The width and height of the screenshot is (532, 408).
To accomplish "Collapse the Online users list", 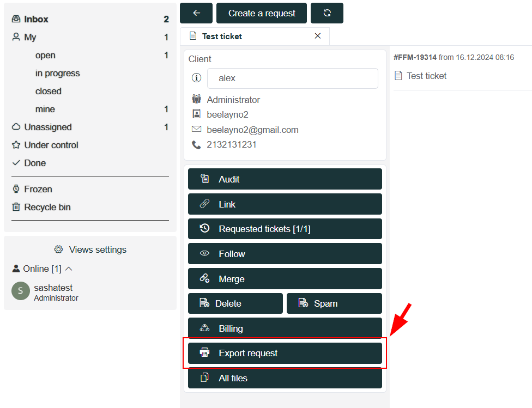I will pos(69,269).
